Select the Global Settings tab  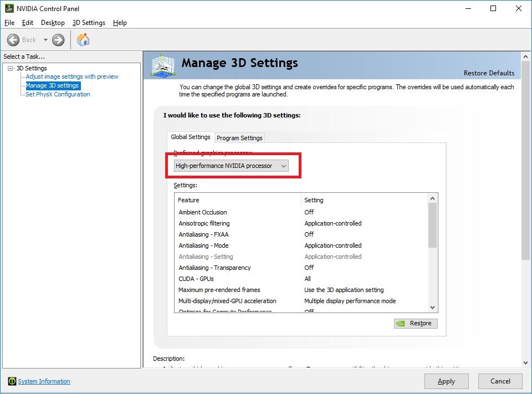coord(191,137)
